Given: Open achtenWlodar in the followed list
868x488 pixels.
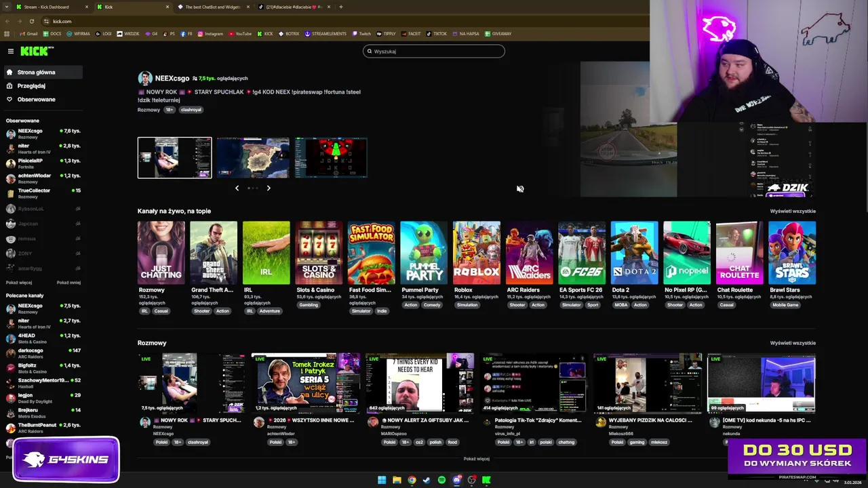Looking at the screenshot, I should coord(43,178).
